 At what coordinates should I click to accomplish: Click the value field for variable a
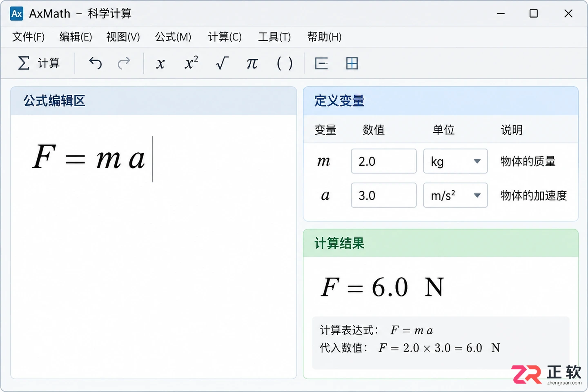click(384, 195)
